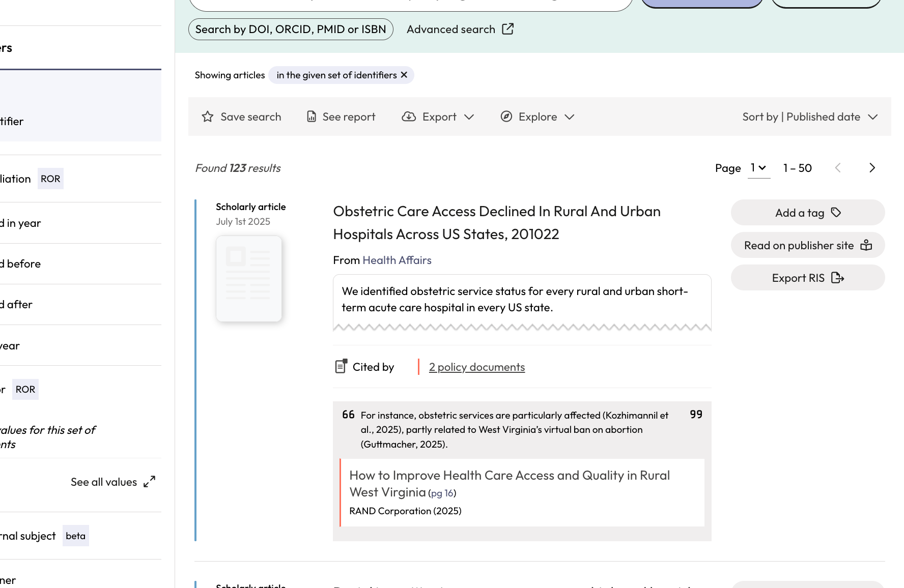Click 'RAND Corporation (2025)' text

tap(405, 511)
